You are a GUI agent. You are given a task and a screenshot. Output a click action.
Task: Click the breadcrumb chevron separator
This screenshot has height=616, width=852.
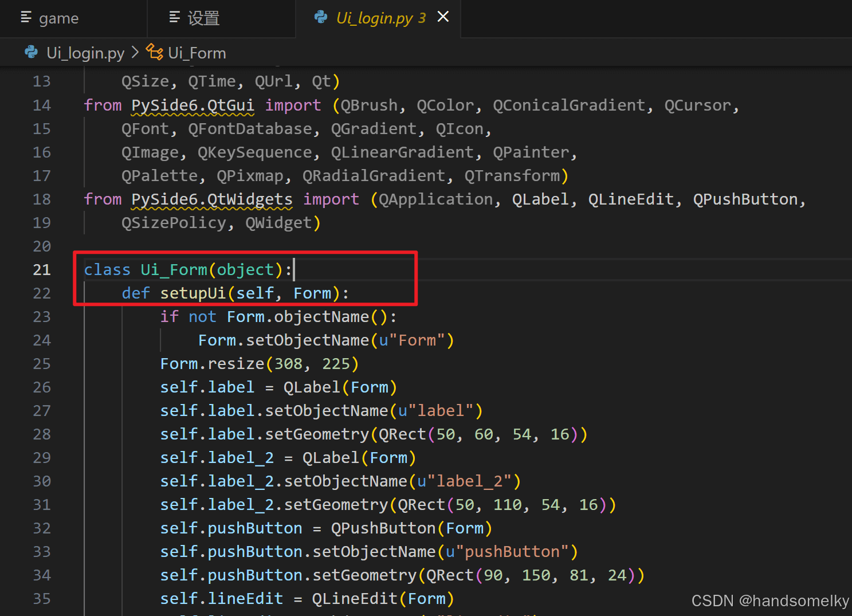[x=135, y=52]
